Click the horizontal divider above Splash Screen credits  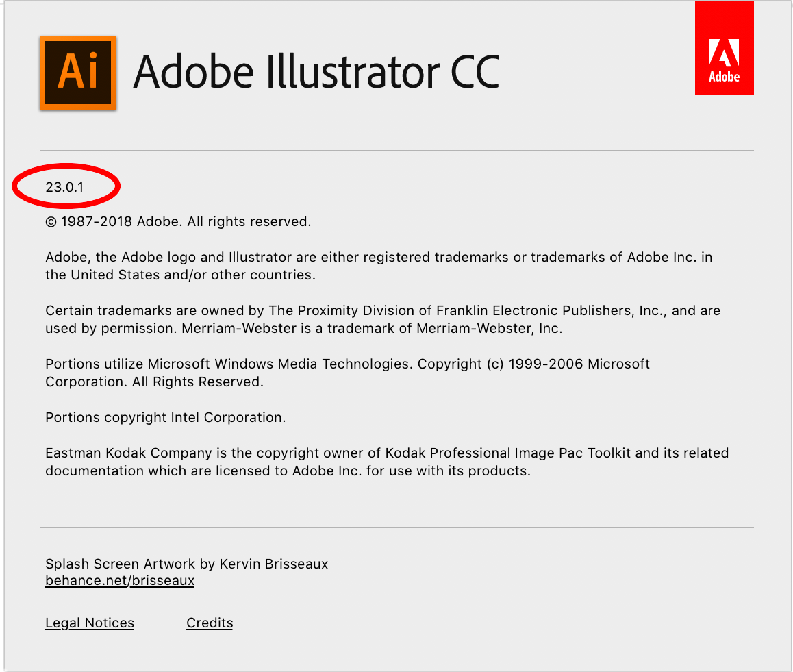[x=396, y=527]
